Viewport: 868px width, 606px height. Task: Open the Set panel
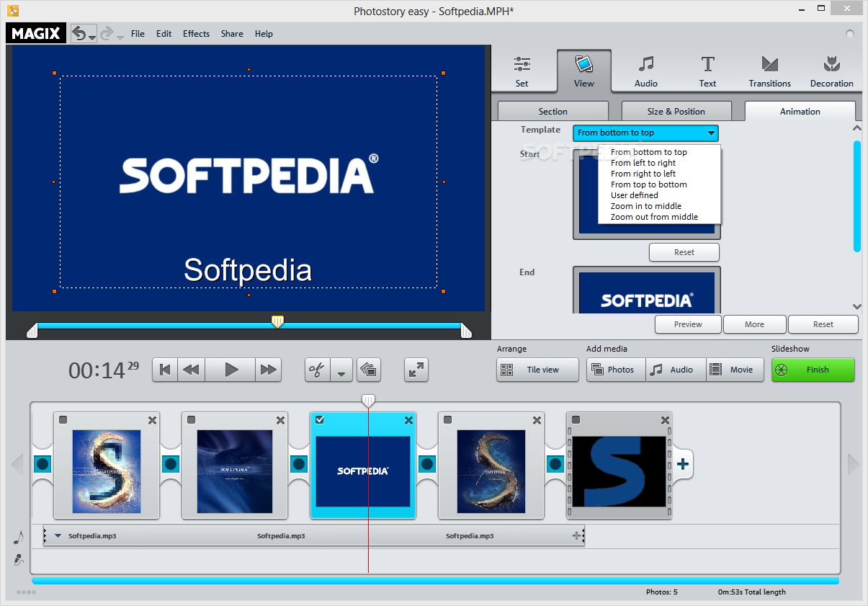click(522, 71)
